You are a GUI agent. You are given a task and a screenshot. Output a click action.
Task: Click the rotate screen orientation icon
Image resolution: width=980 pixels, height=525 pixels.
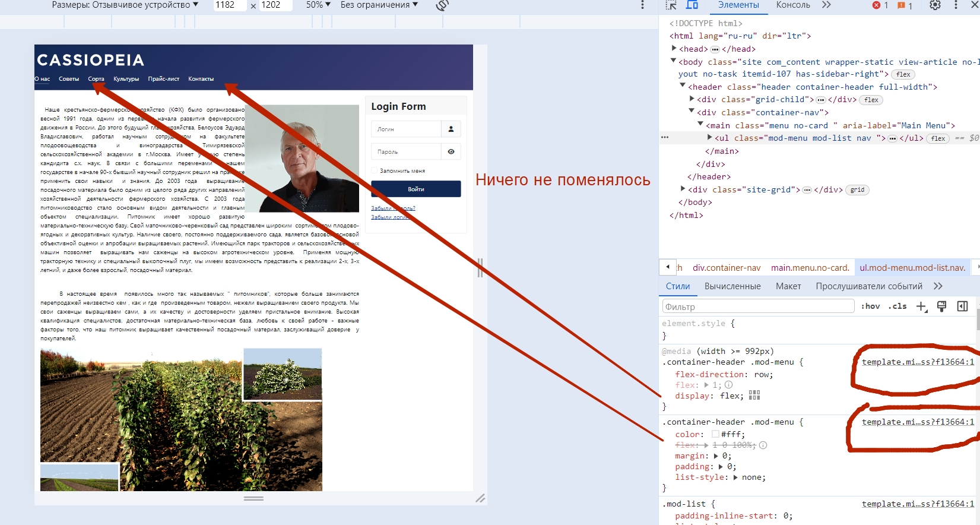coord(442,5)
